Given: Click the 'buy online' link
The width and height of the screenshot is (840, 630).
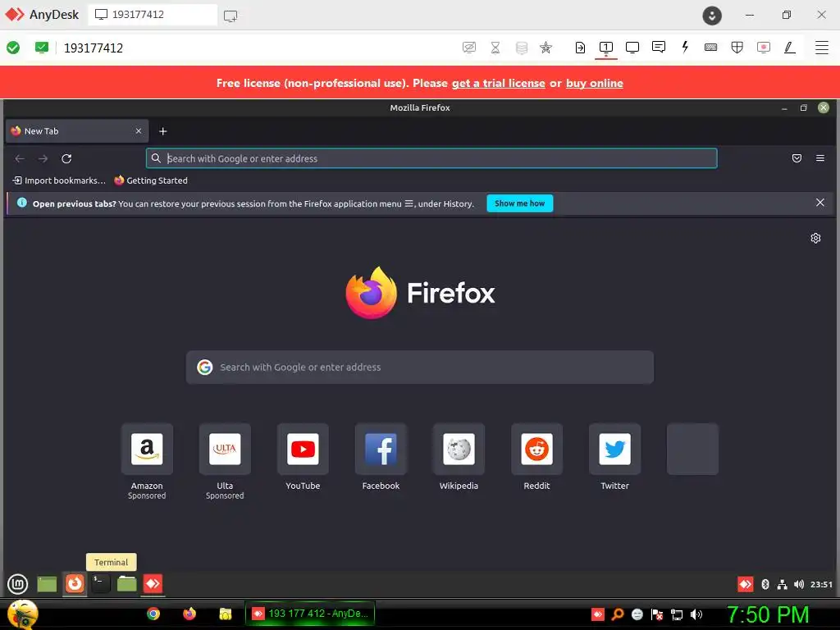Looking at the screenshot, I should pyautogui.click(x=594, y=83).
